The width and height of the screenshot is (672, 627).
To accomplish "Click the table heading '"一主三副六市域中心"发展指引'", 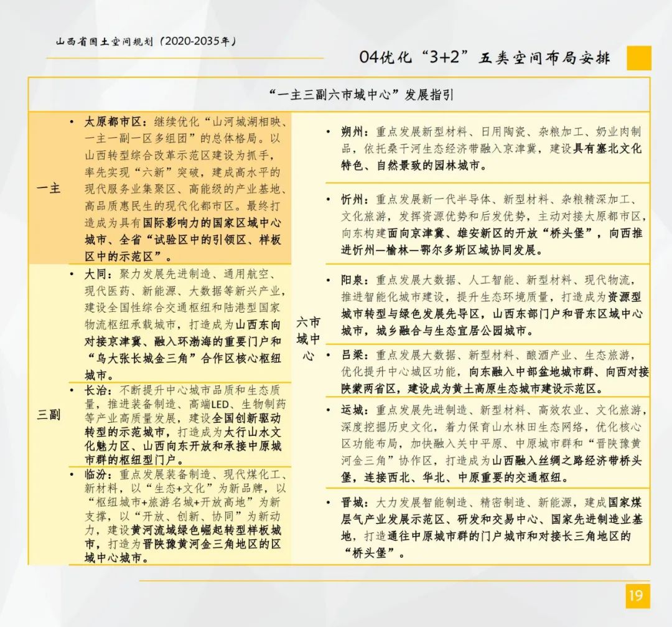I will coord(362,95).
